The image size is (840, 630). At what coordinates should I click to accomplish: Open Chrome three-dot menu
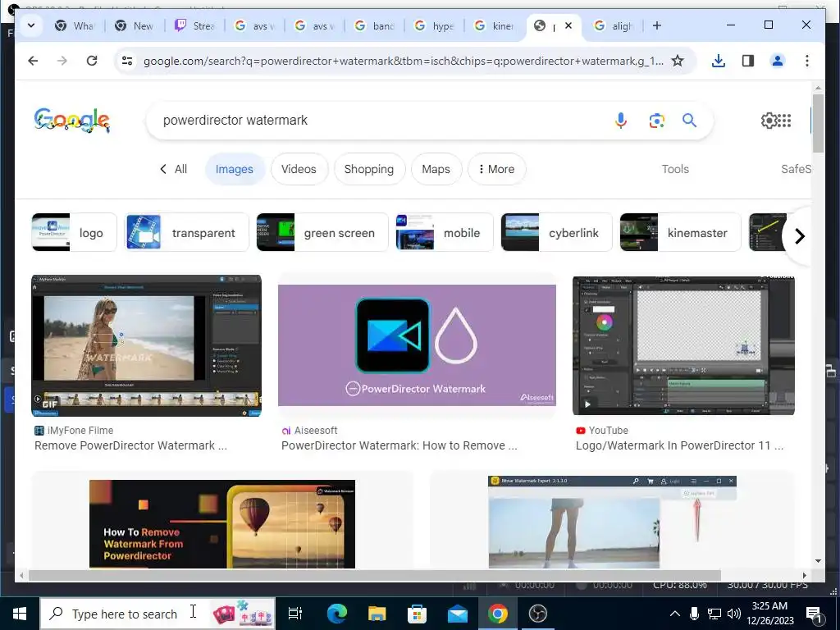click(807, 61)
